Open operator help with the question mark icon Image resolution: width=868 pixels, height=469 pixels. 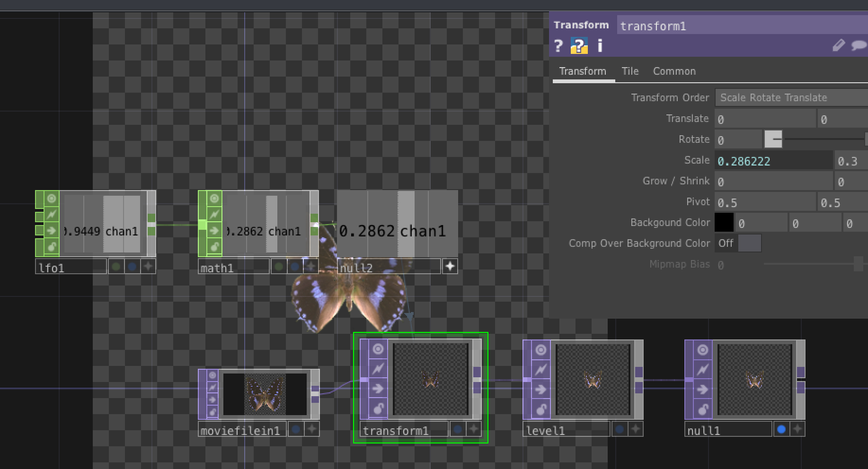[x=558, y=46]
